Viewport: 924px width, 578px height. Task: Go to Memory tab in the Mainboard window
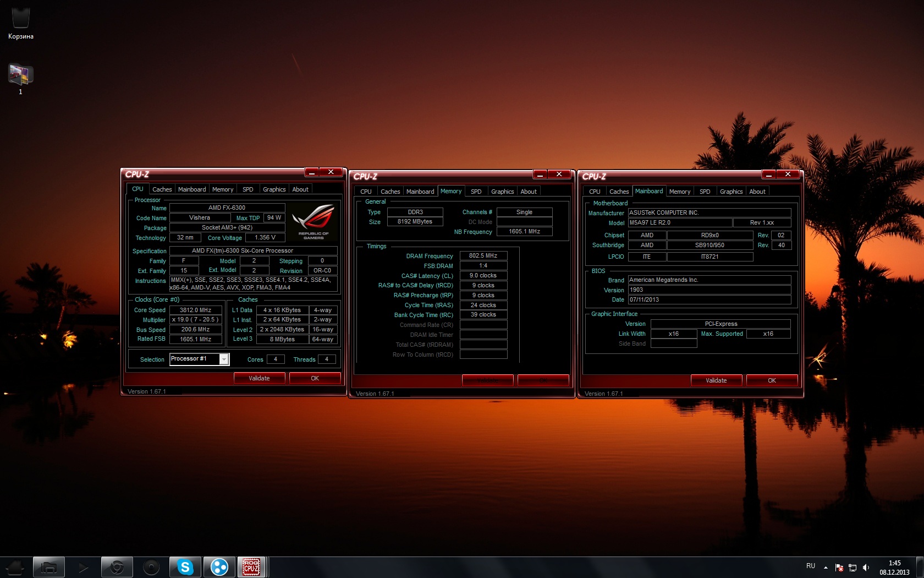(x=680, y=192)
